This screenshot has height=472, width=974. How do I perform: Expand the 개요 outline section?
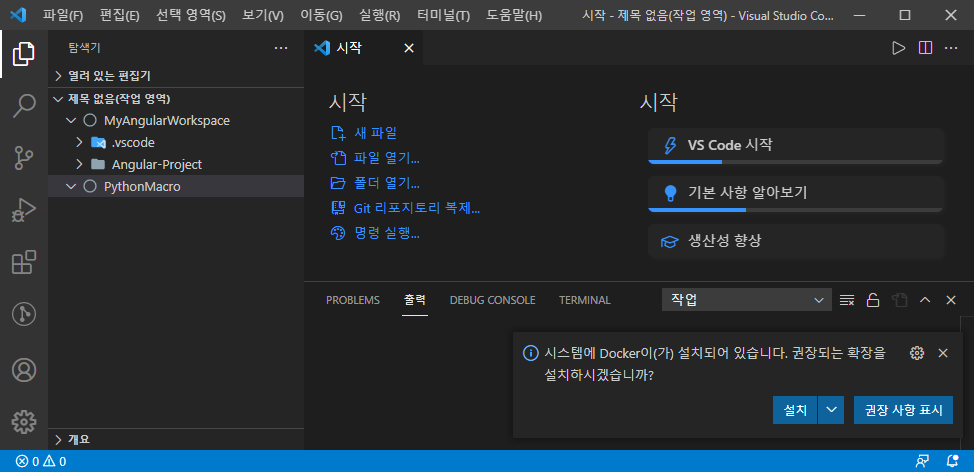pyautogui.click(x=58, y=440)
